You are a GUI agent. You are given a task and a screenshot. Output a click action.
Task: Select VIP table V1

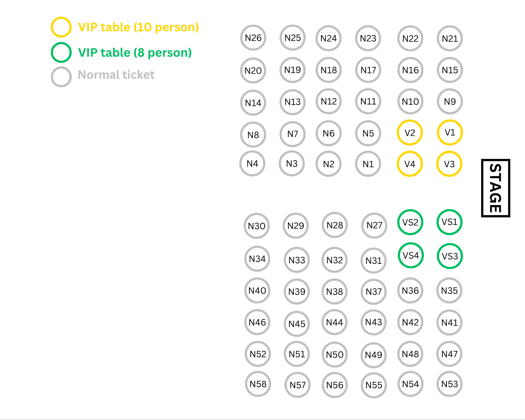click(450, 133)
